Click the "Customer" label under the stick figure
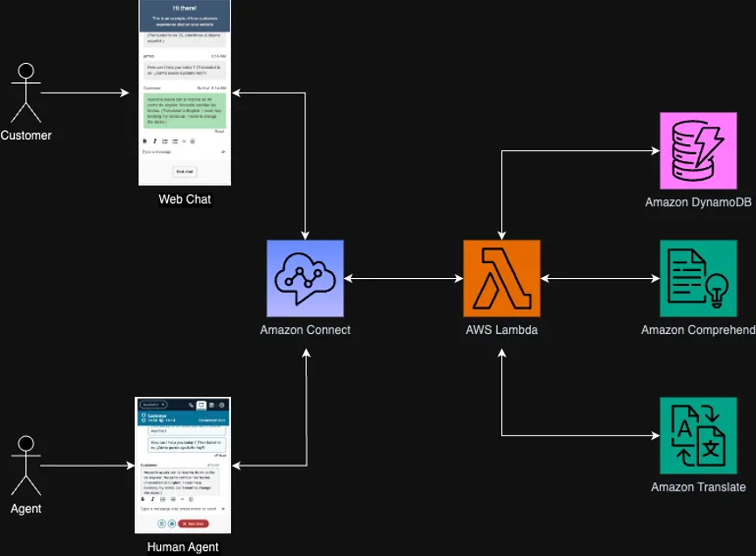This screenshot has height=556, width=756. pos(26,136)
